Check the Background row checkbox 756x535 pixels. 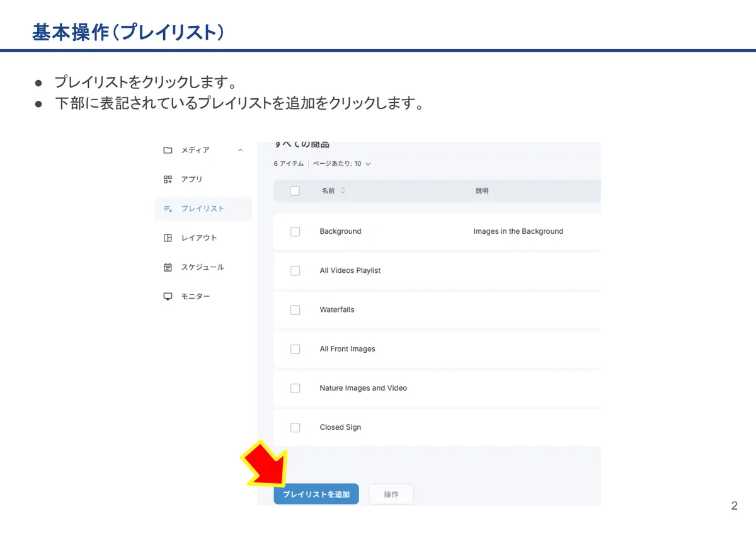tap(295, 231)
